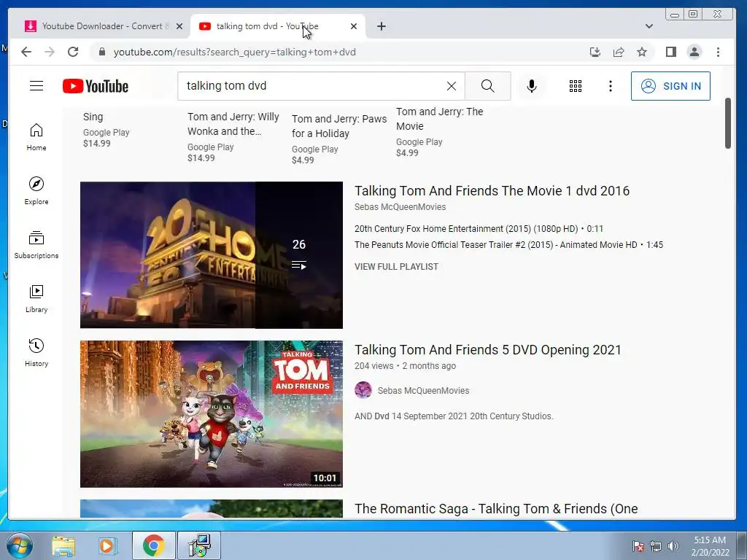This screenshot has width=747, height=560.
Task: Open Action Center flag in tray
Action: point(638,546)
